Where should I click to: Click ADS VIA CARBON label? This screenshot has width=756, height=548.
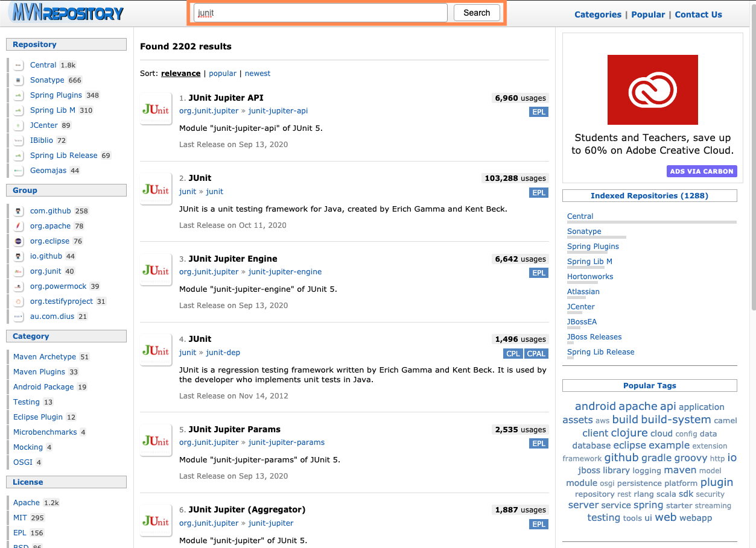[702, 171]
